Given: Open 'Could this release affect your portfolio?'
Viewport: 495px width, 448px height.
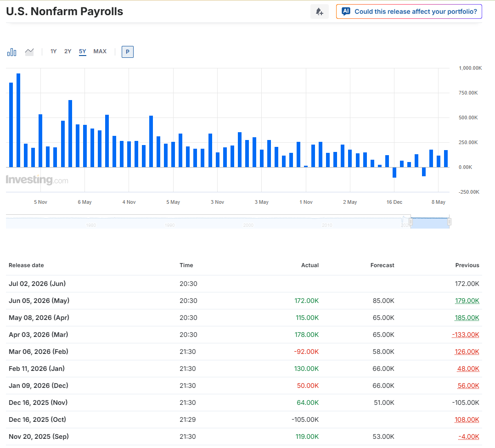Looking at the screenshot, I should 409,11.
